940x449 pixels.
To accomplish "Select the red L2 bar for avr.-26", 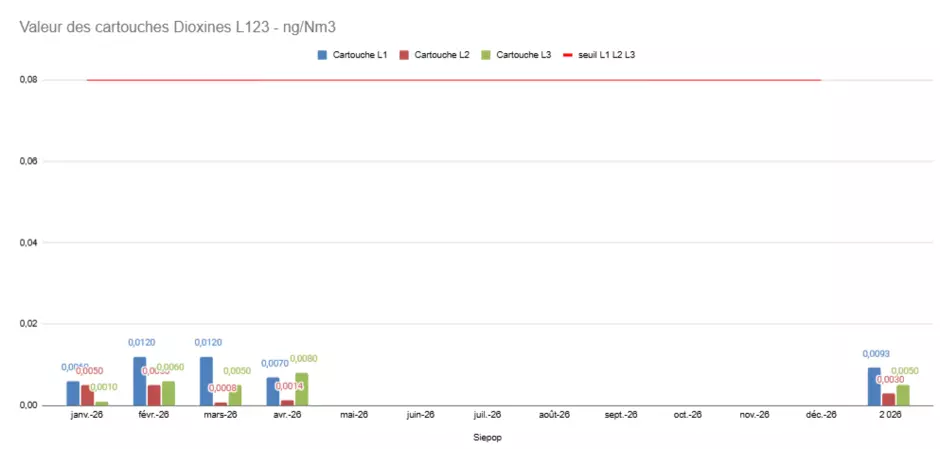I will [x=287, y=403].
